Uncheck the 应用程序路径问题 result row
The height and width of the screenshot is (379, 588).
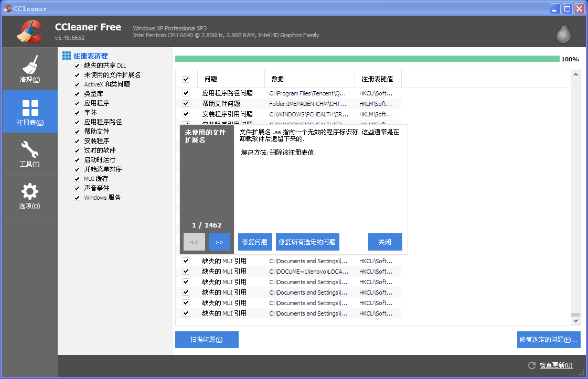point(186,93)
